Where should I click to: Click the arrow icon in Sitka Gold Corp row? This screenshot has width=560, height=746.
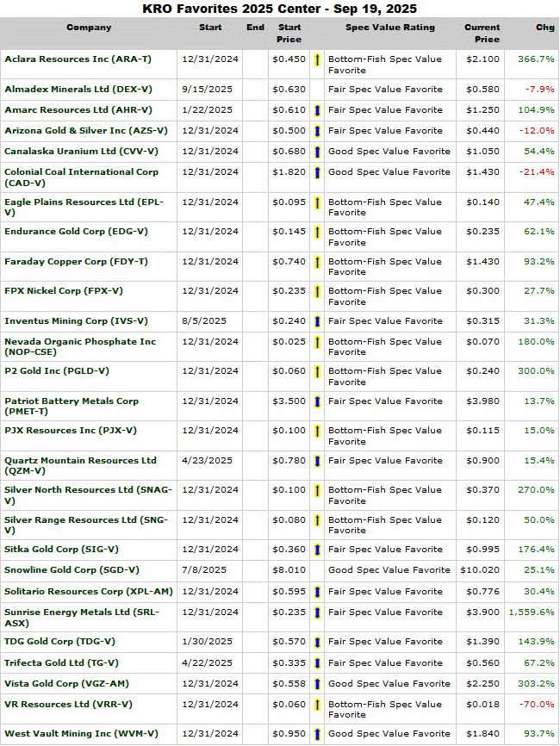[x=317, y=550]
